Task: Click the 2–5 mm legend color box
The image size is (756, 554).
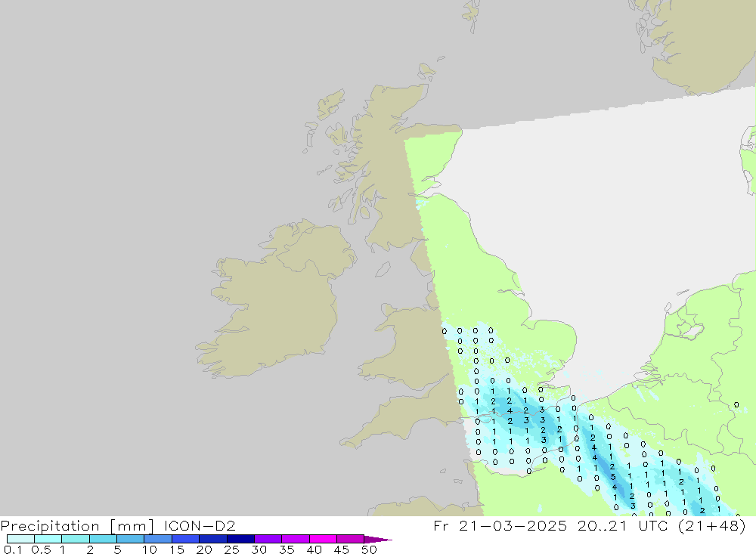Action: (x=103, y=539)
